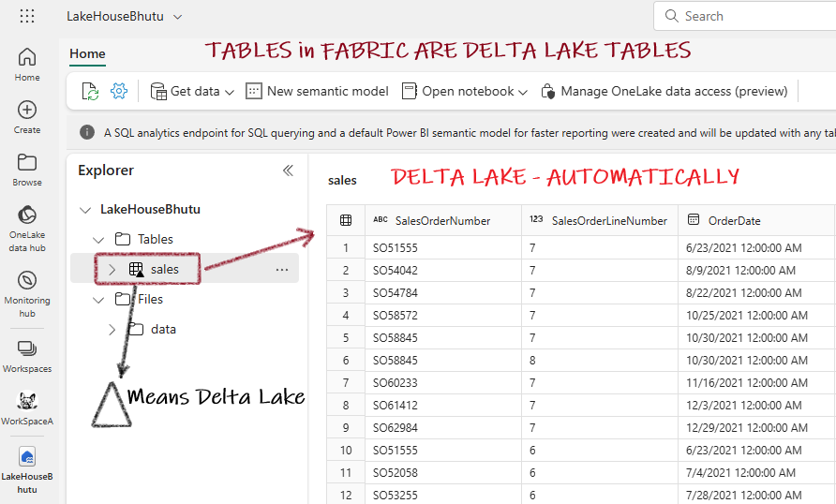Screen dimensions: 836x504
Task: Select the Files folder label
Action: pos(150,300)
